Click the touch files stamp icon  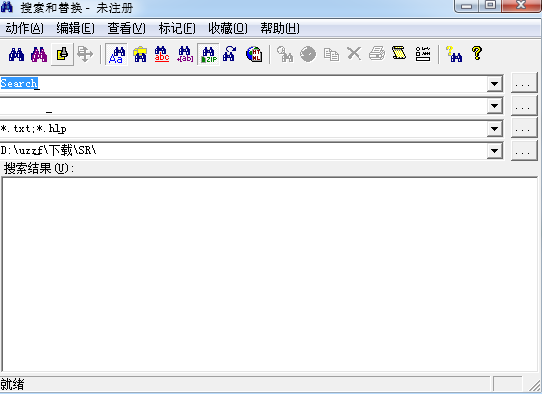62,54
